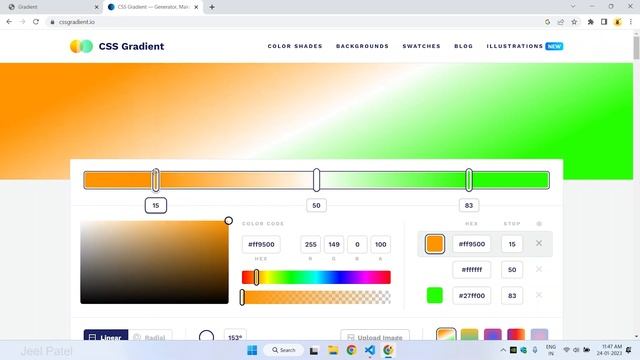The width and height of the screenshot is (640, 360).
Task: Open Color Shades menu item
Action: [x=295, y=46]
